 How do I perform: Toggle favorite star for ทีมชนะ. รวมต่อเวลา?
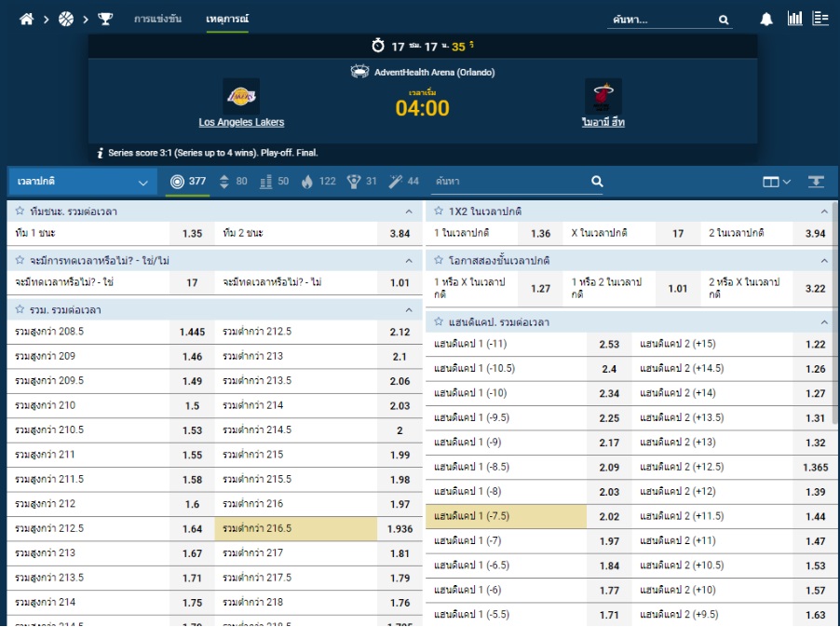[20, 211]
